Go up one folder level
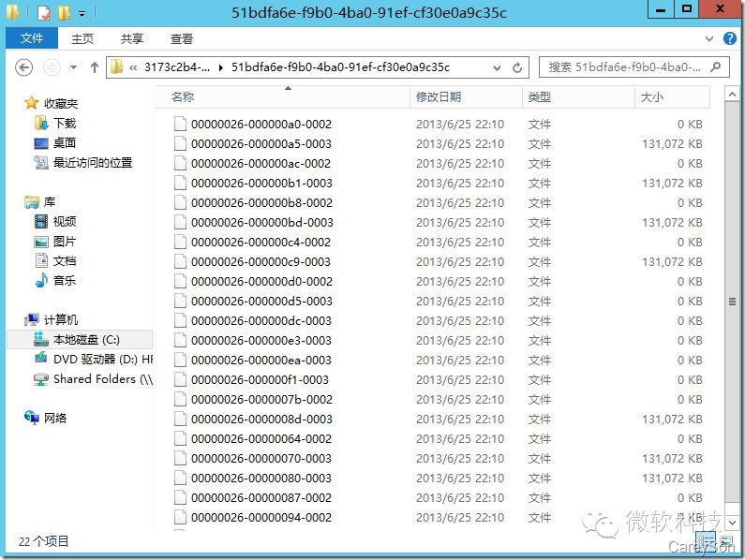The height and width of the screenshot is (560, 745). point(95,67)
